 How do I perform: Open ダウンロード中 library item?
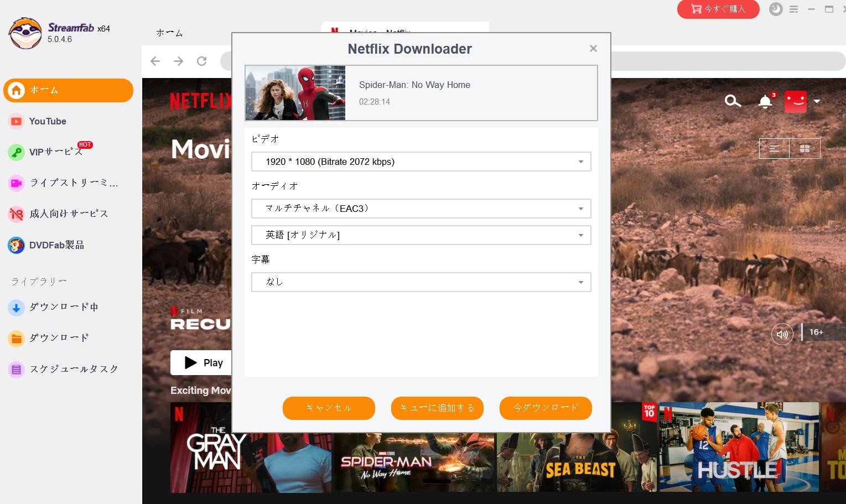click(64, 307)
